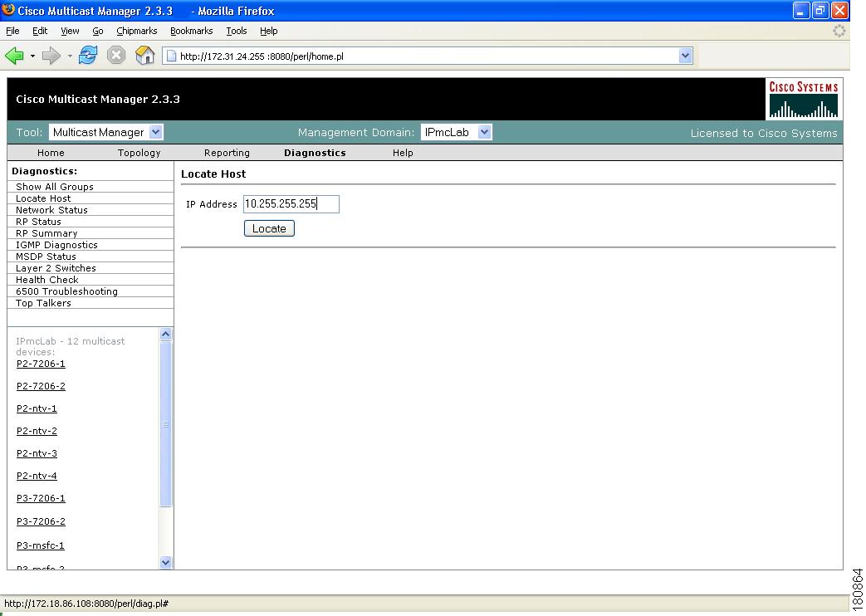Open the Forward button history dropdown arrow
This screenshot has width=866, height=616.
pyautogui.click(x=70, y=56)
